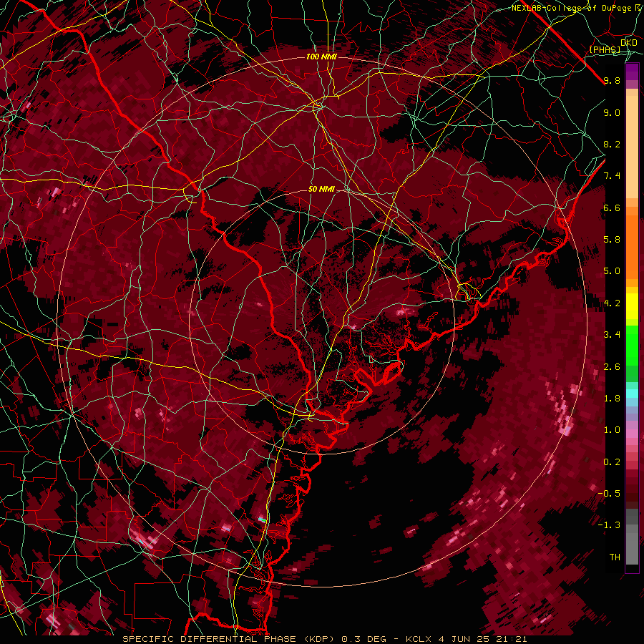Pick the pink segment near 1.0
This screenshot has width=644, height=644.
pos(632,434)
